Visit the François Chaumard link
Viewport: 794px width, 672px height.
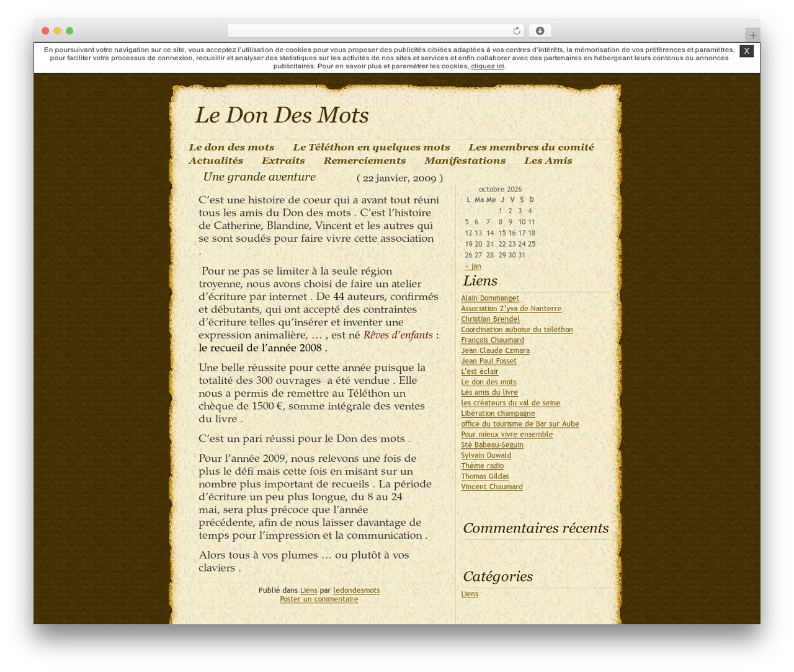493,340
